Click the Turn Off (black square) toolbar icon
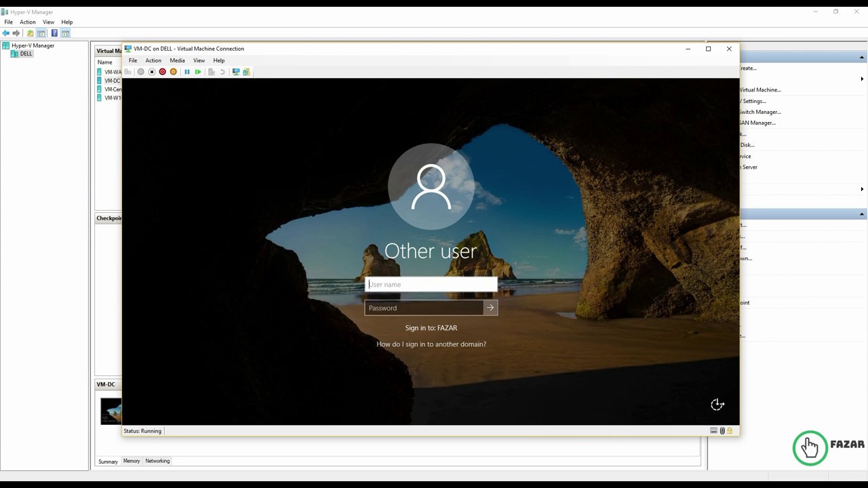Screen dimensions: 868x488 coord(152,72)
